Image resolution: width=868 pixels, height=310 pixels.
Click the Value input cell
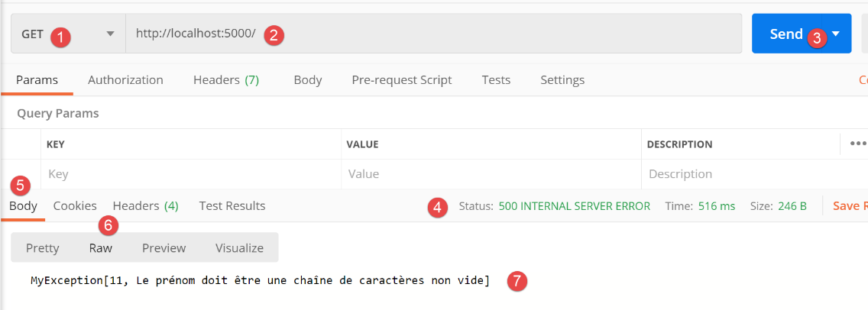[x=491, y=174]
